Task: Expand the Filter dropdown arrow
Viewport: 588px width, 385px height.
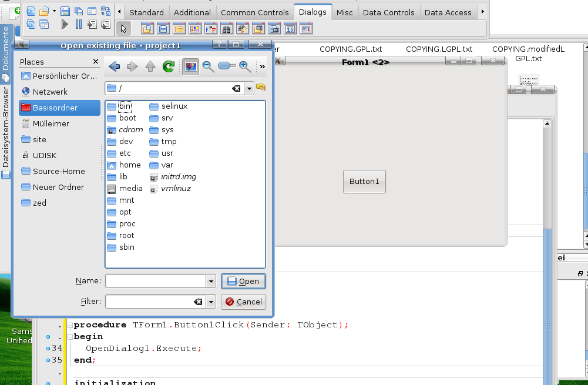Action: click(x=211, y=302)
